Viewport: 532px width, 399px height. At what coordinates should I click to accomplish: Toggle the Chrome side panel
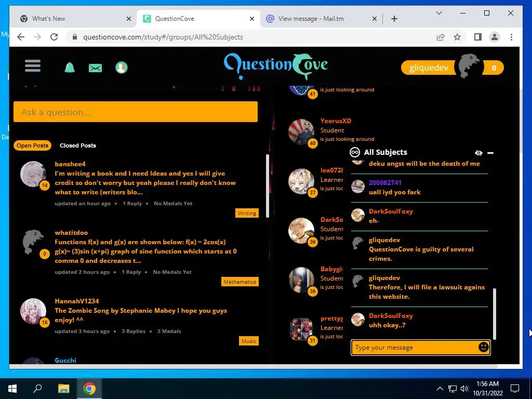click(478, 37)
